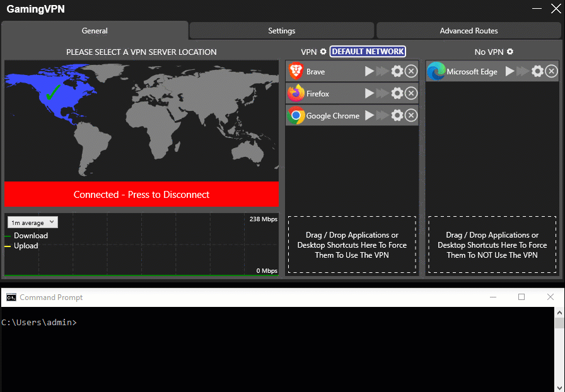Open the Advanced Routes tab

click(x=469, y=31)
